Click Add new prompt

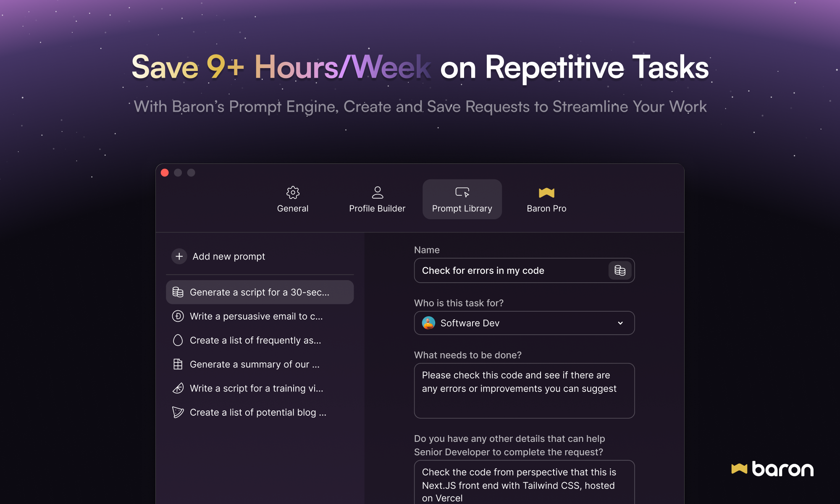(228, 256)
